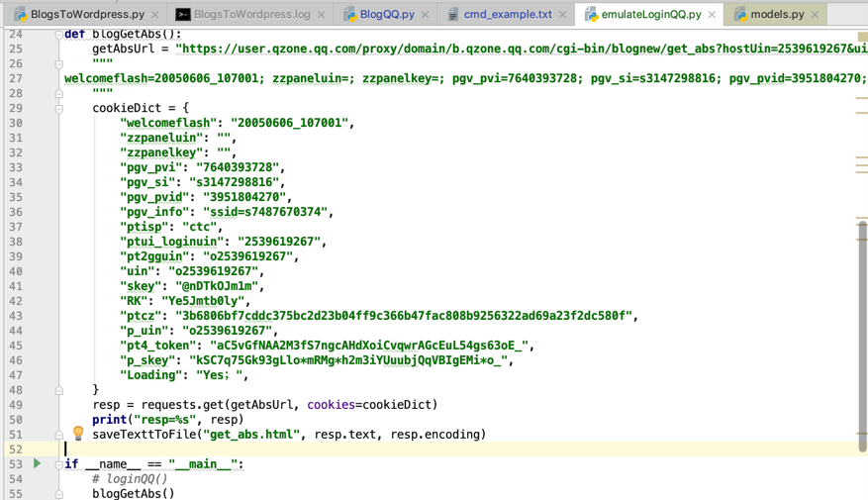Open the BlogsToWordpress.log tab

[x=251, y=15]
